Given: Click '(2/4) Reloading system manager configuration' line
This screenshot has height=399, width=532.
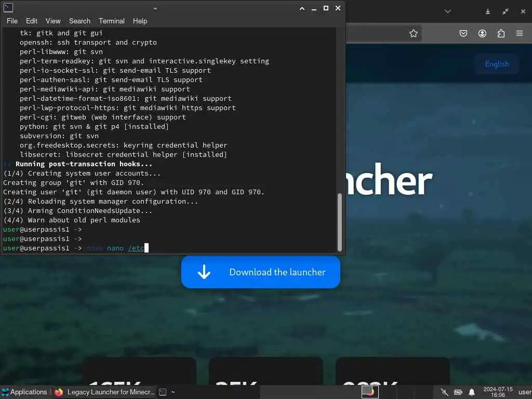Looking at the screenshot, I should (x=100, y=201).
